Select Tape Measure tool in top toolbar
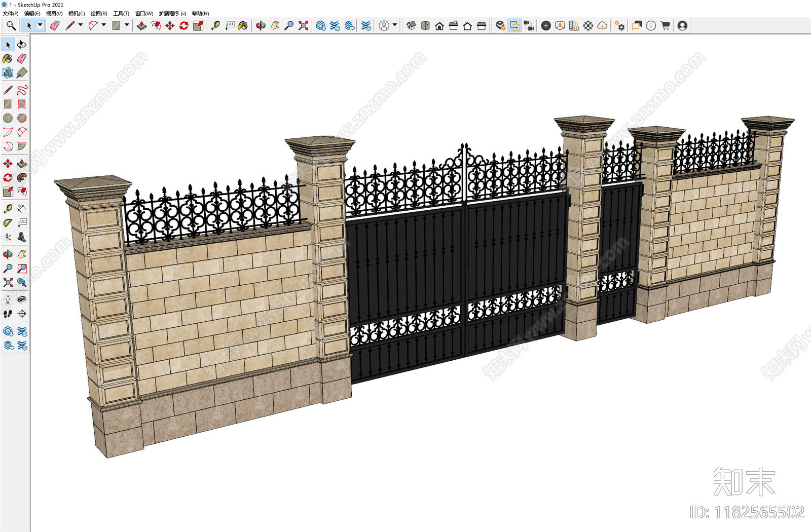This screenshot has height=532, width=811. coord(216,25)
